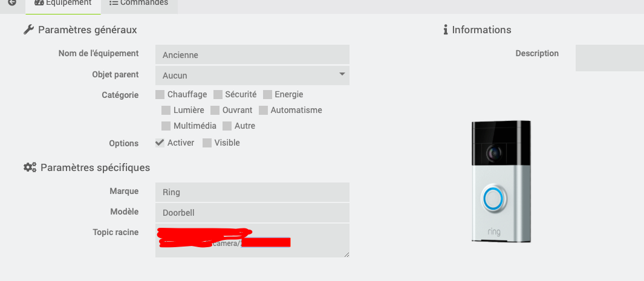644x281 pixels.
Task: Enable the Chauffage category checkbox
Action: pos(160,94)
